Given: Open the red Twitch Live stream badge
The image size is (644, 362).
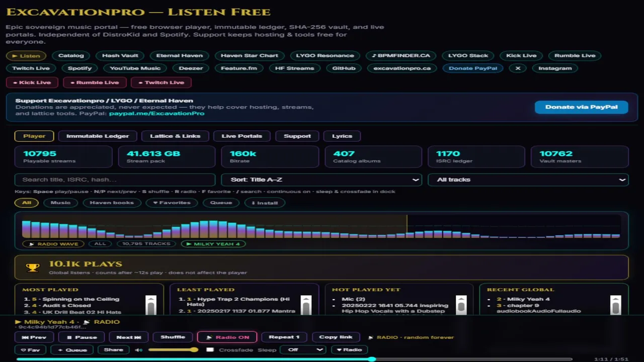Looking at the screenshot, I should point(161,82).
